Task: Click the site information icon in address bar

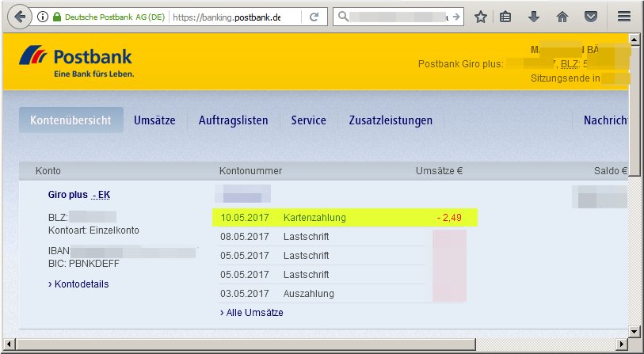Action: [x=42, y=17]
